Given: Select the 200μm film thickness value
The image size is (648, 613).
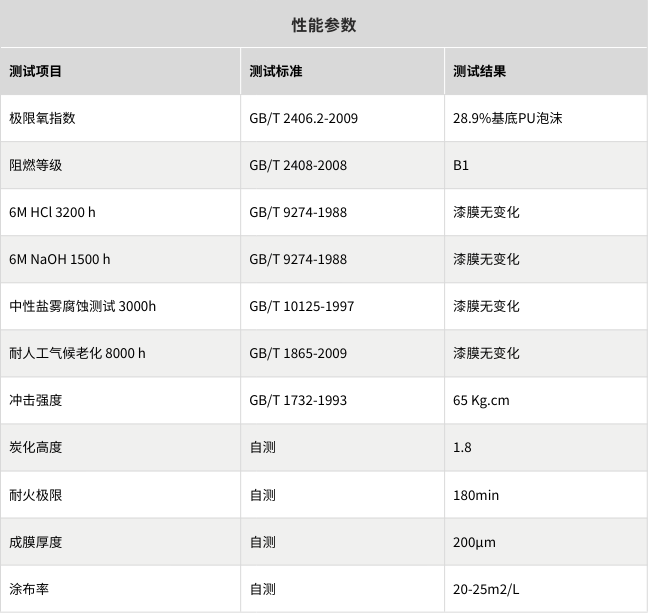Looking at the screenshot, I should [474, 542].
